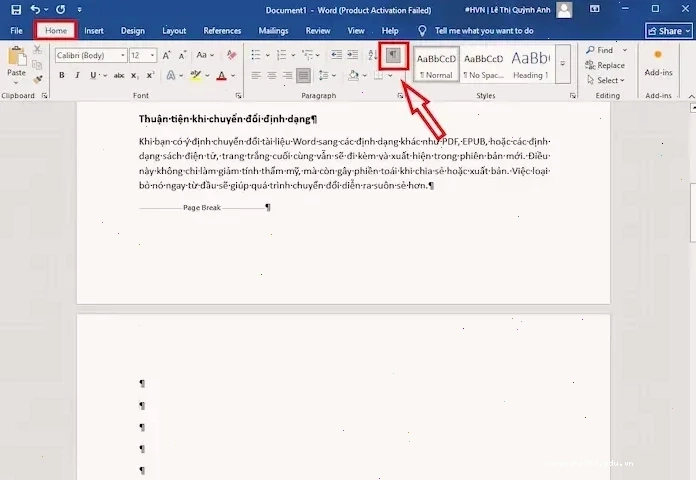Select the Format Painter brush
Viewport: 696px width, 480px height.
37,80
